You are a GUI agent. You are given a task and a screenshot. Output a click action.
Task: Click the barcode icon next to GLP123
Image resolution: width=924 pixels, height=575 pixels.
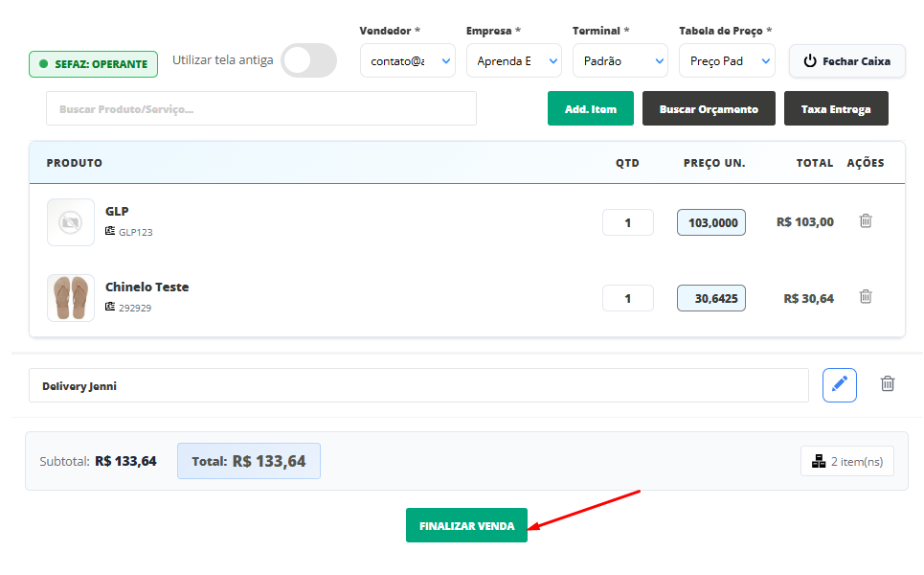pos(110,231)
